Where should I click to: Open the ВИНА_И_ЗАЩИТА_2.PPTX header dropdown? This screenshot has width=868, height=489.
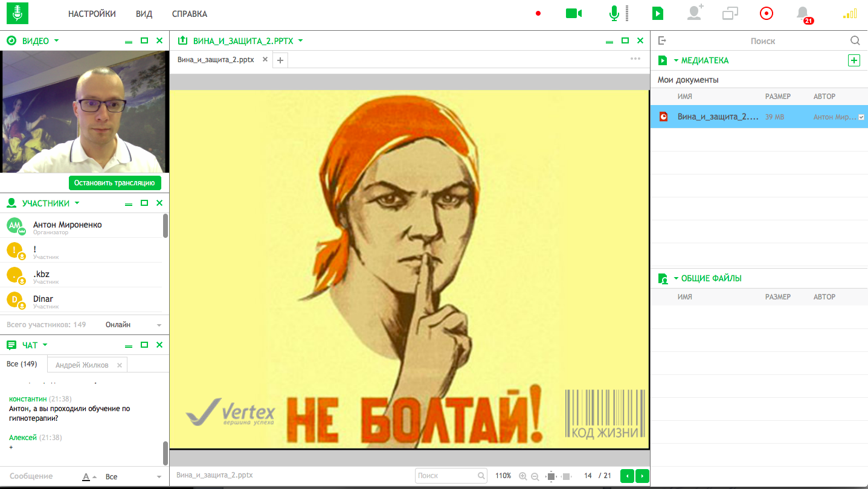[300, 40]
